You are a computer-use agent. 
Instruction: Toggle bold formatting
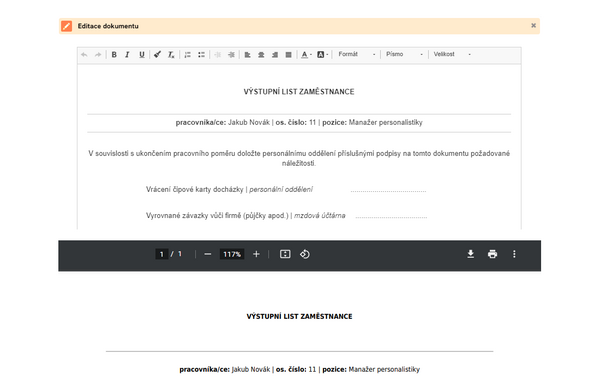tap(114, 55)
